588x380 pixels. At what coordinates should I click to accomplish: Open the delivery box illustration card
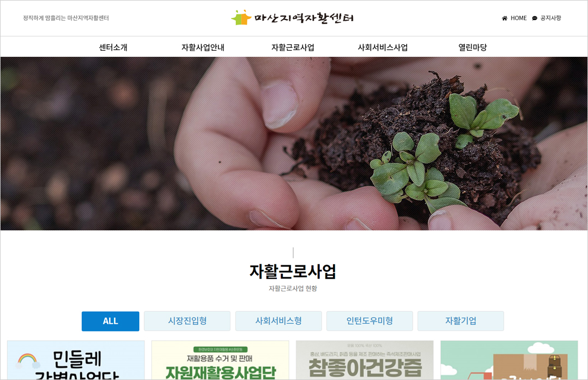tap(509, 360)
